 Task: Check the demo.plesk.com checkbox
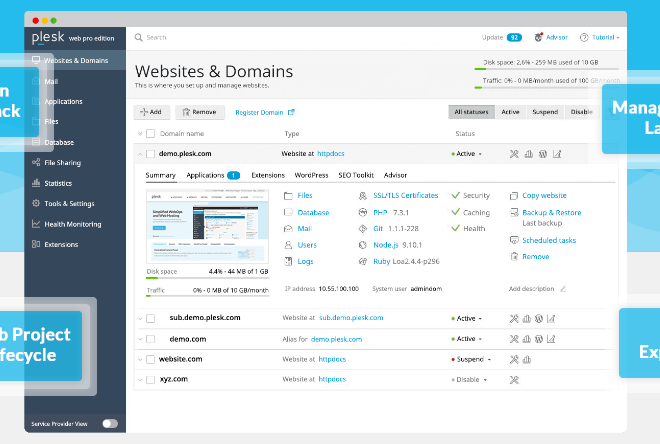[150, 154]
